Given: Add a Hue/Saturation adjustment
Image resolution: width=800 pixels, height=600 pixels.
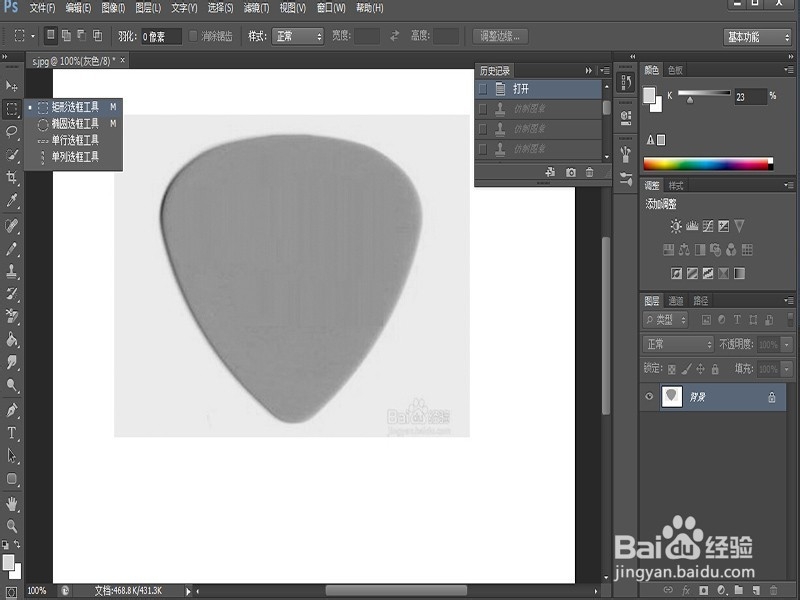Looking at the screenshot, I should coord(668,249).
